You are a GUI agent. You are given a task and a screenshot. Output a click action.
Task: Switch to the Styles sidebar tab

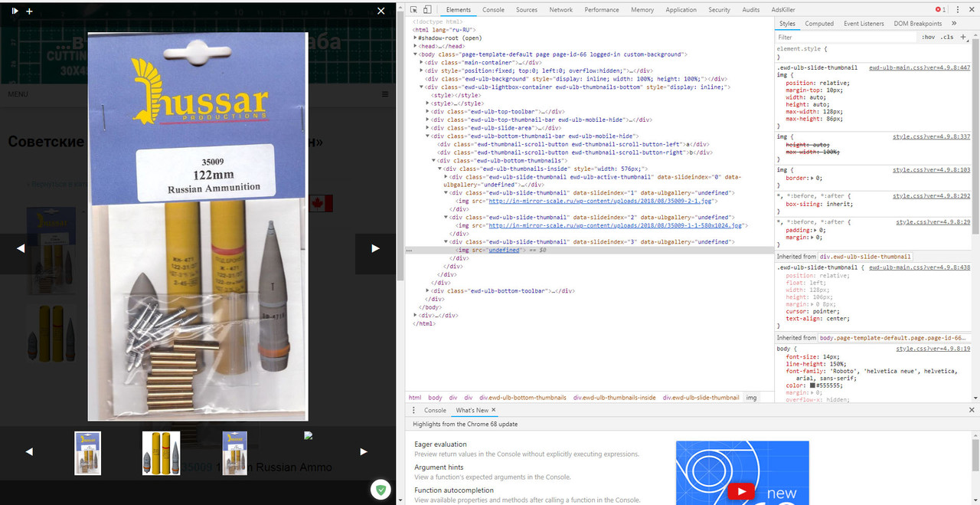point(787,24)
